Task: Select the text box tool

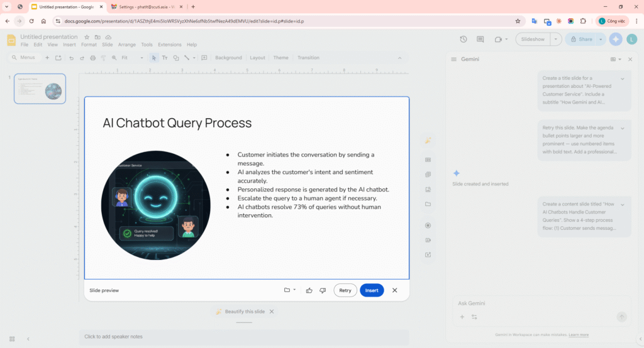Action: 165,58
